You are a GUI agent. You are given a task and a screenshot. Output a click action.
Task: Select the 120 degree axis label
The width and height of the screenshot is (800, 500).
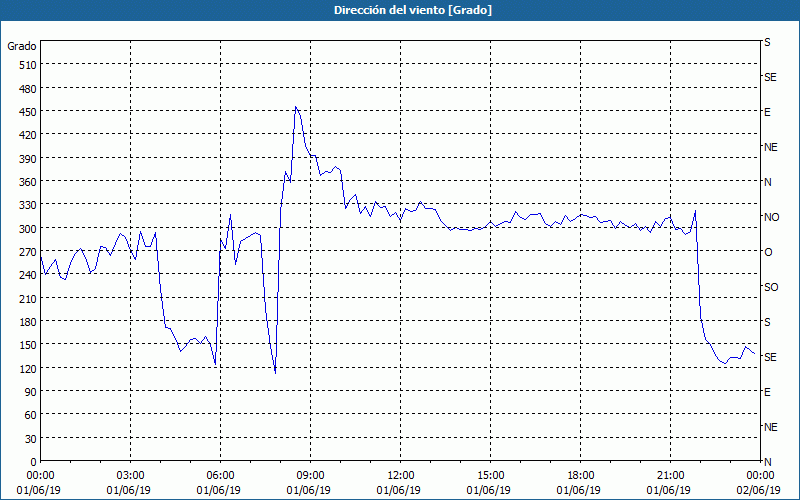click(x=28, y=368)
